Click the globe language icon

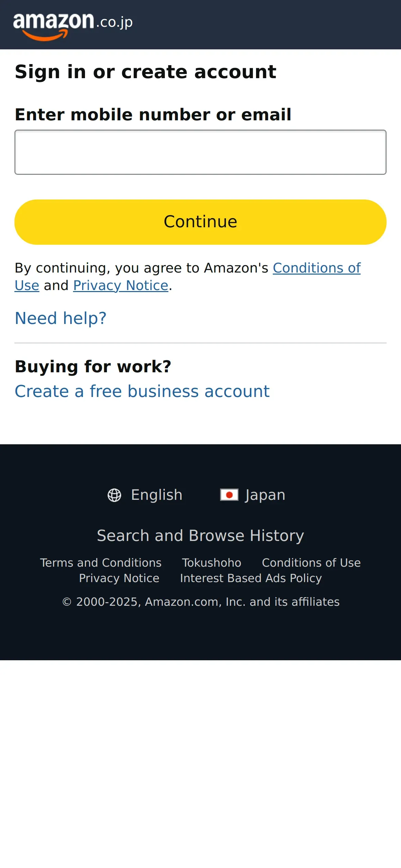click(x=114, y=495)
